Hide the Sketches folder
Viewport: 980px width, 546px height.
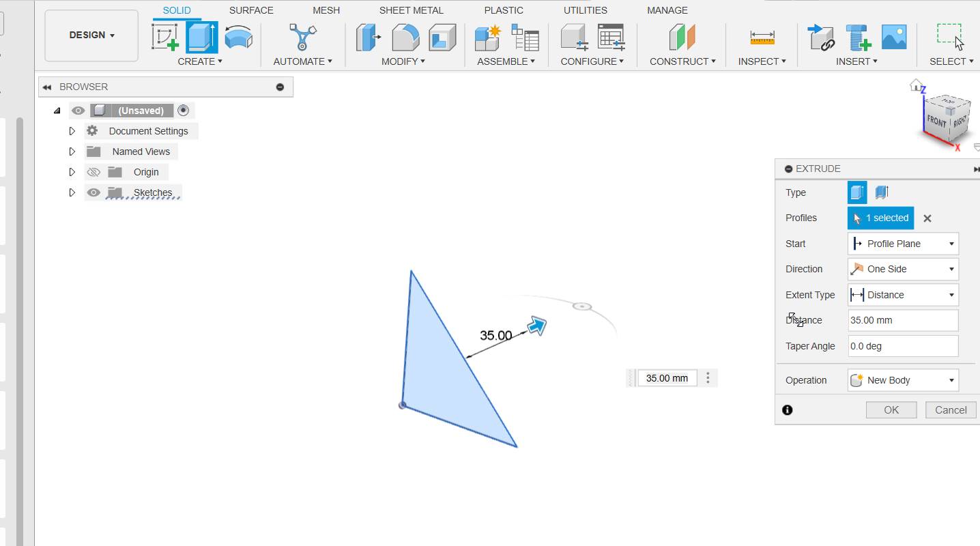click(93, 192)
